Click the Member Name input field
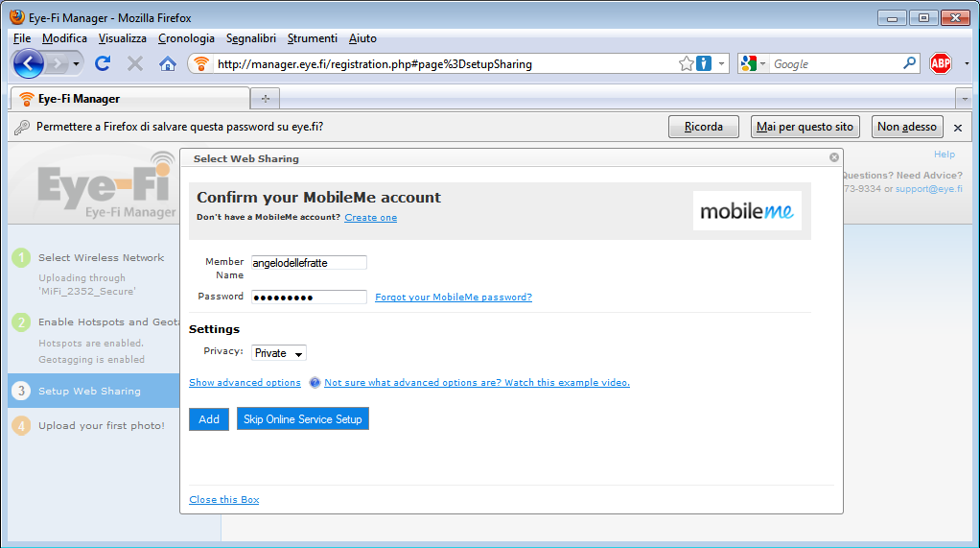Screen dimensions: 980x548 click(x=309, y=263)
